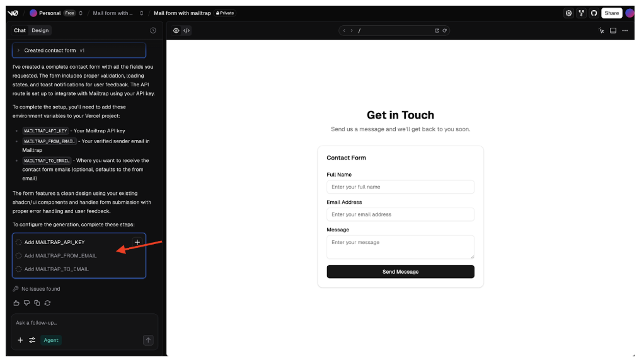Screen dimensions: 644x362
Task: Select the Chat tab
Action: pos(20,30)
